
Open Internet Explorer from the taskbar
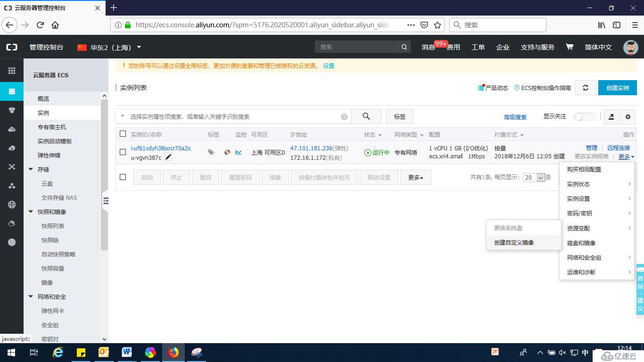(58, 352)
